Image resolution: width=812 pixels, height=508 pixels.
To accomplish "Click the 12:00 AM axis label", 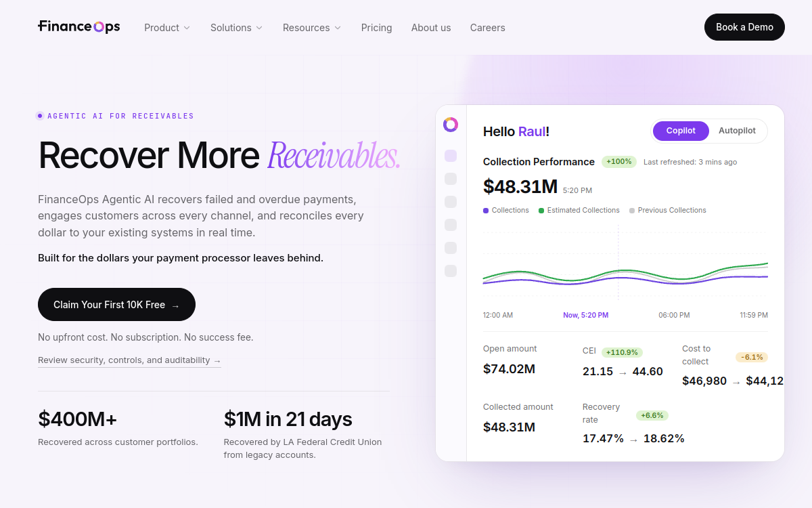I will click(498, 315).
